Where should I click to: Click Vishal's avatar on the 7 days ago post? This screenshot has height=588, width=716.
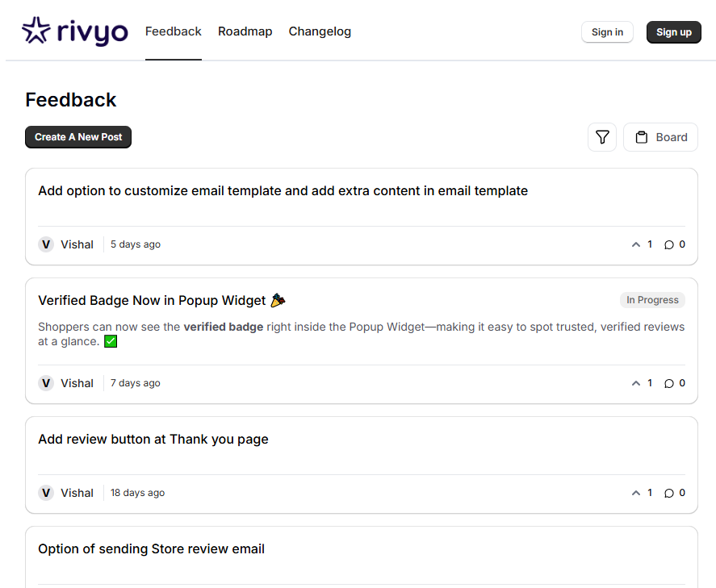[46, 383]
